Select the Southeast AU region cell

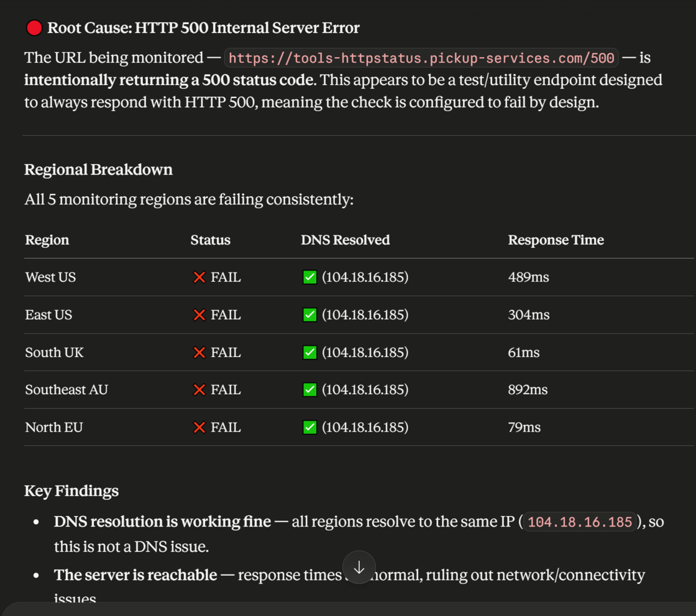[66, 390]
